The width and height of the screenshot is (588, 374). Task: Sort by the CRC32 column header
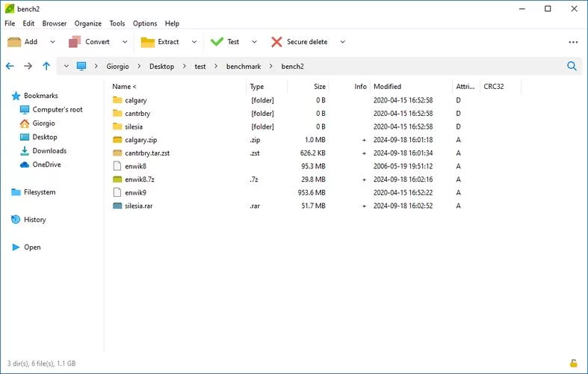point(494,86)
